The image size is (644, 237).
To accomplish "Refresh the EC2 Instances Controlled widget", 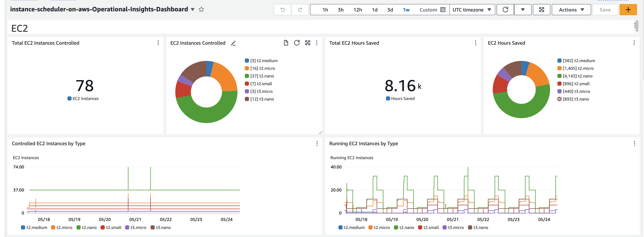I will pyautogui.click(x=297, y=43).
